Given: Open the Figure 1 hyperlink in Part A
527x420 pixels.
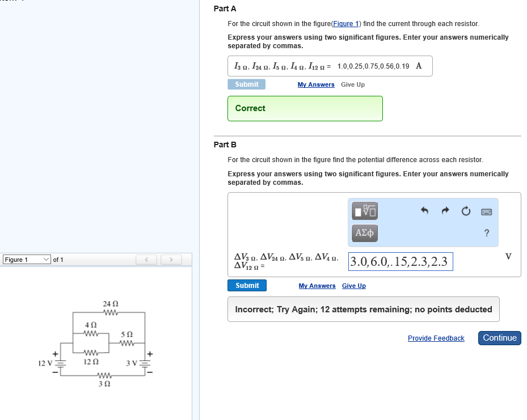Looking at the screenshot, I should [347, 23].
